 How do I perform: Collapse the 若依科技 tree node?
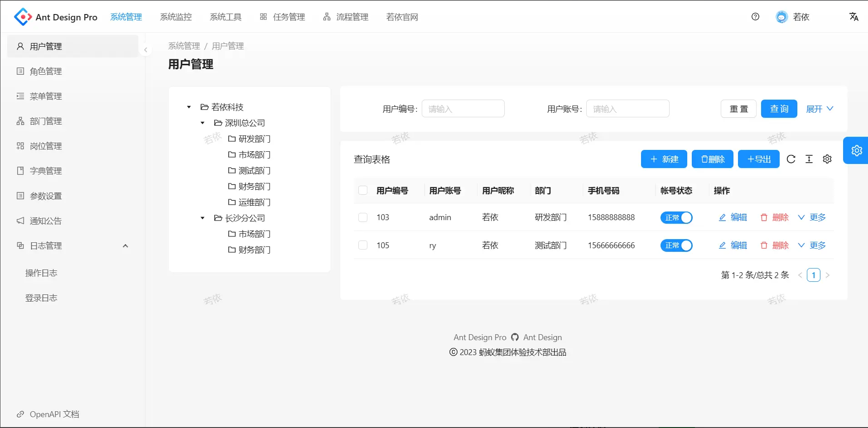pos(189,107)
